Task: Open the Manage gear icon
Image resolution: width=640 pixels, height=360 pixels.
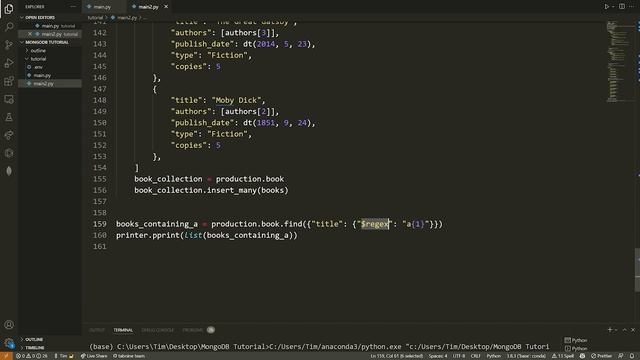Action: tap(9, 343)
